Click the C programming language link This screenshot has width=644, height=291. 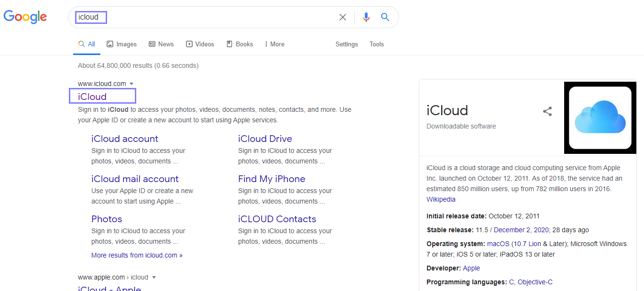pyautogui.click(x=511, y=282)
